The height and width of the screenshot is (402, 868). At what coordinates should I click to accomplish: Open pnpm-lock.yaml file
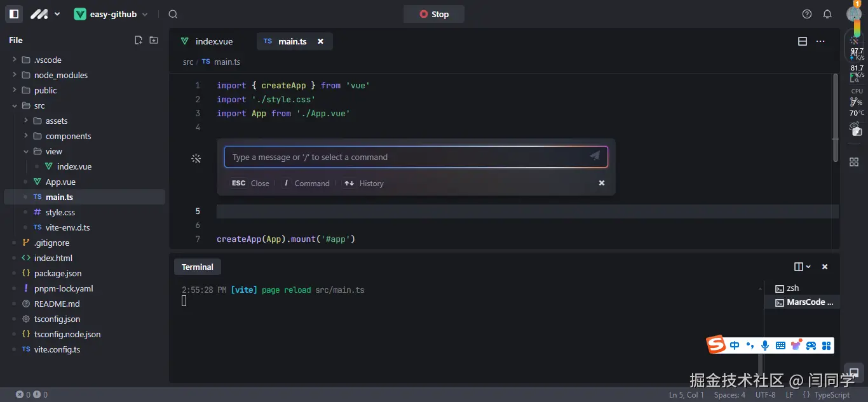(x=85, y=288)
